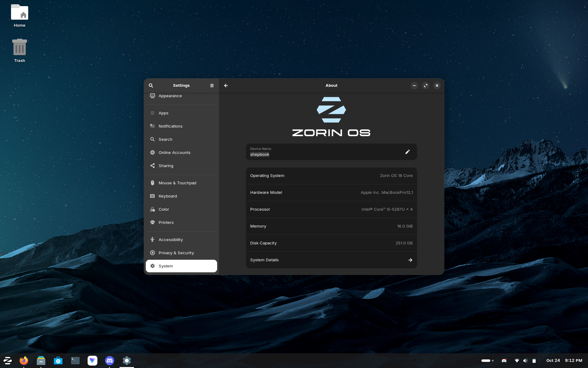This screenshot has height=368, width=588.
Task: Open the Settings hamburger menu
Action: (x=212, y=86)
